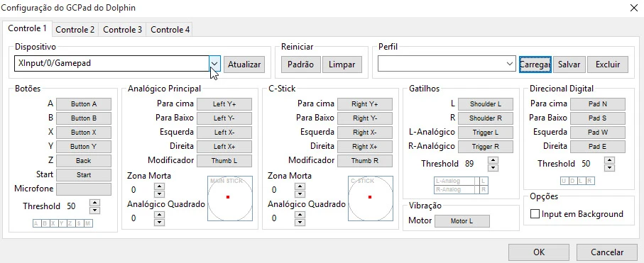Click the Trigger L mapping button
Viewport: 644px width, 263px height.
[486, 133]
